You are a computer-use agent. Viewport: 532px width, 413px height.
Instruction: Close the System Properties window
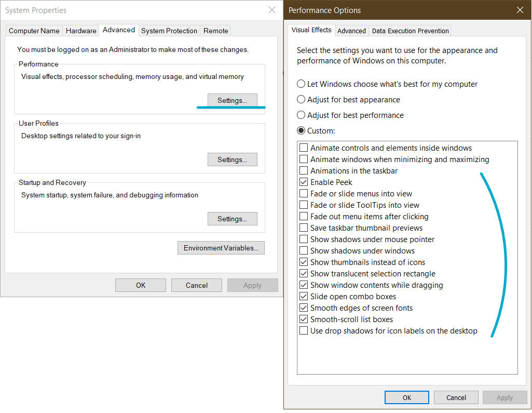click(x=272, y=10)
